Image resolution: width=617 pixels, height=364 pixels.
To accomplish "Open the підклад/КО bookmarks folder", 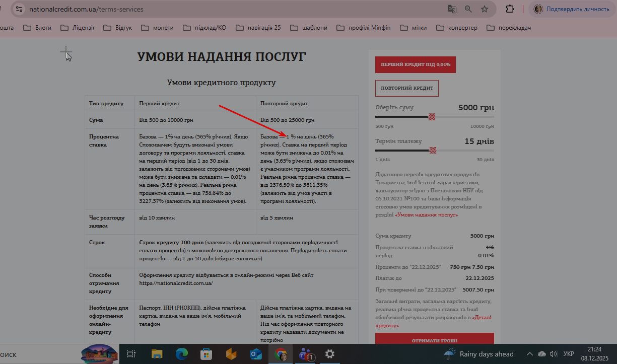I will coord(204,28).
